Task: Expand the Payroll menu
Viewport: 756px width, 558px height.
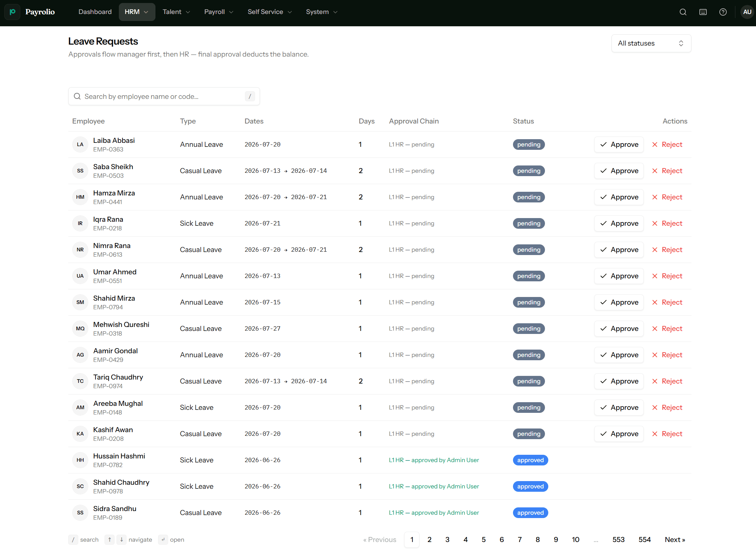Action: [x=218, y=12]
